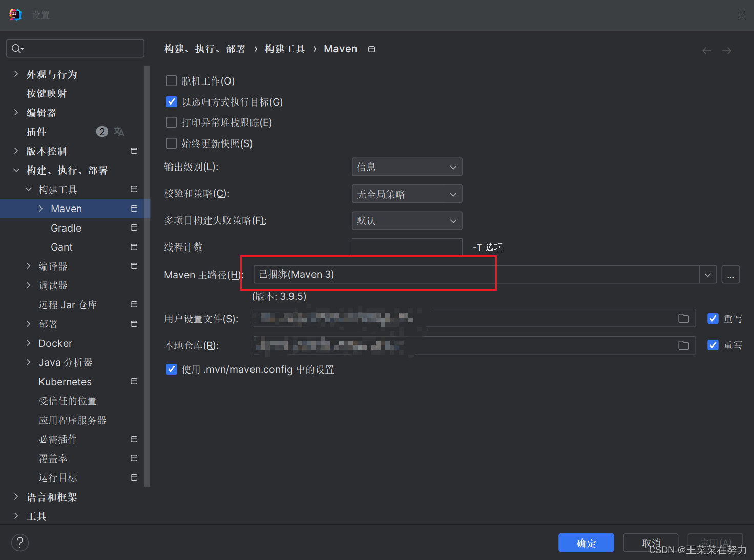Click project-level icon beside 运行目标
The width and height of the screenshot is (754, 560).
(x=134, y=478)
